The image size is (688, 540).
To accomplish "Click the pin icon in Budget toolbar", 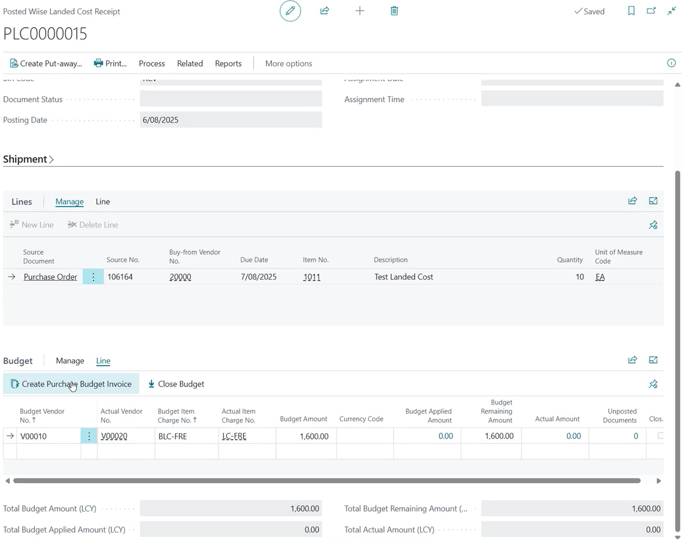I will click(x=653, y=384).
